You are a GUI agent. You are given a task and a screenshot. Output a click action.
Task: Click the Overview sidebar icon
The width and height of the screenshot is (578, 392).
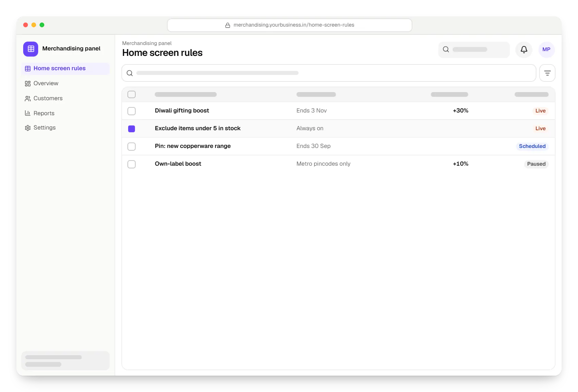click(x=28, y=84)
